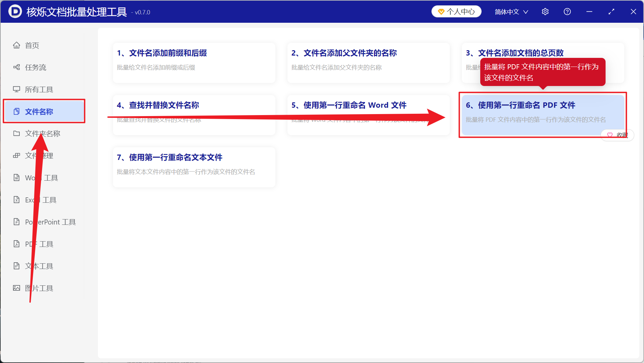This screenshot has width=644, height=363.
Task: Open 使用第一行重命名 PDF 文件 card
Action: click(543, 115)
